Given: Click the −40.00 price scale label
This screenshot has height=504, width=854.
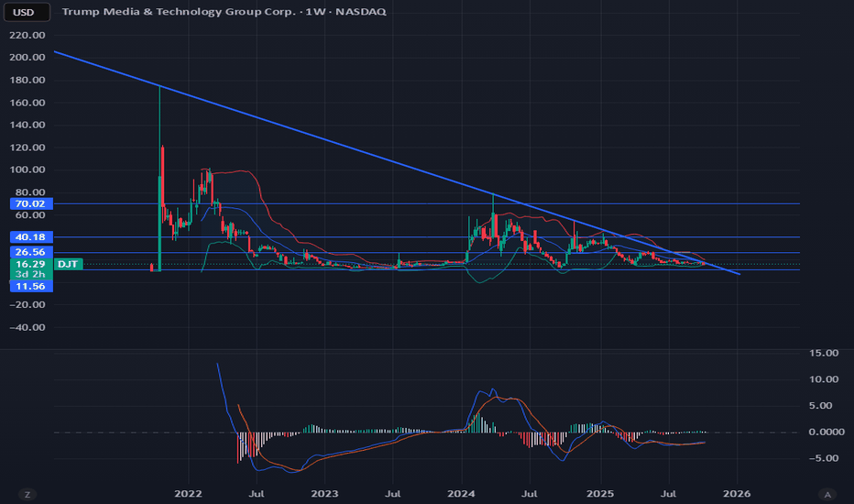Looking at the screenshot, I should [x=27, y=327].
